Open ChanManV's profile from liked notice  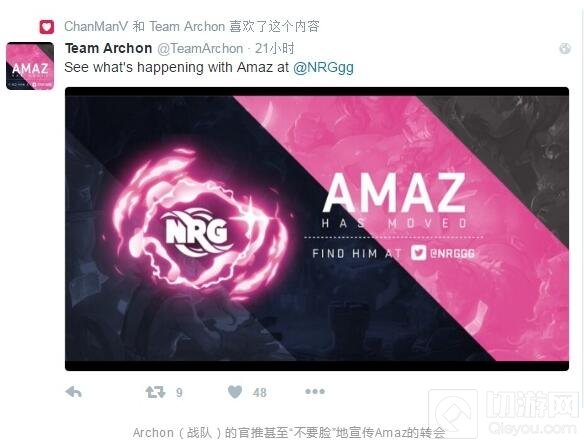tap(96, 26)
